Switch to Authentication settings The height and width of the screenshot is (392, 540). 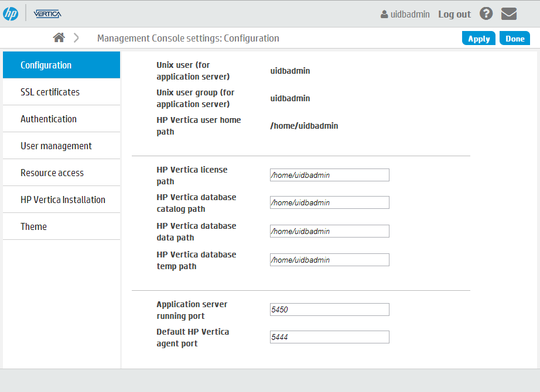point(61,119)
